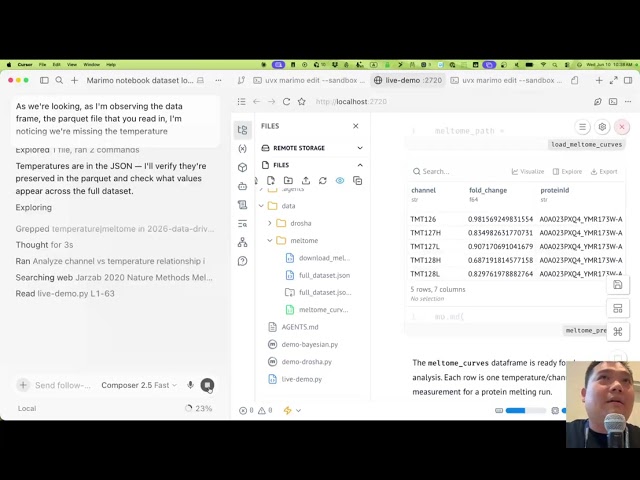640x480 pixels.
Task: Open the help question mark icon
Action: pyautogui.click(x=242, y=261)
